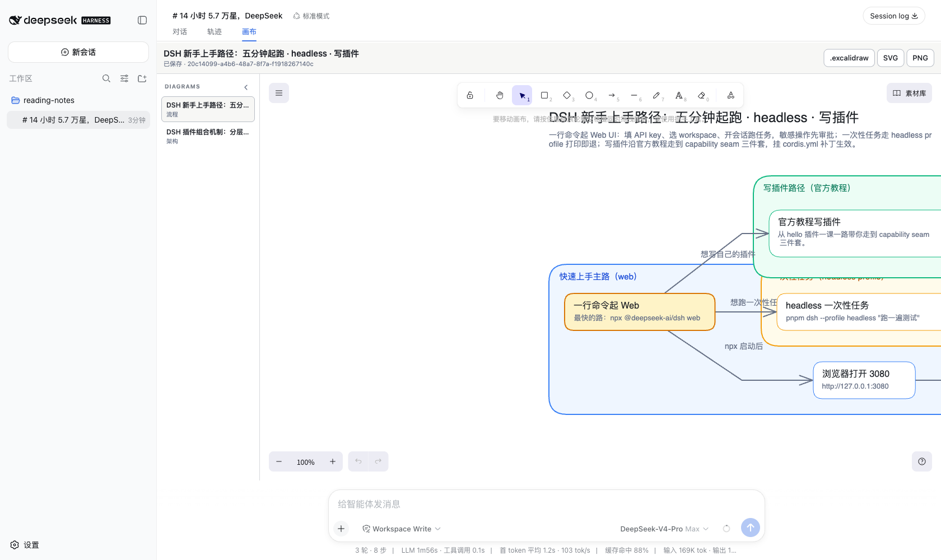Image resolution: width=941 pixels, height=560 pixels.
Task: Select the '一行命令起 Web' node
Action: click(x=640, y=312)
